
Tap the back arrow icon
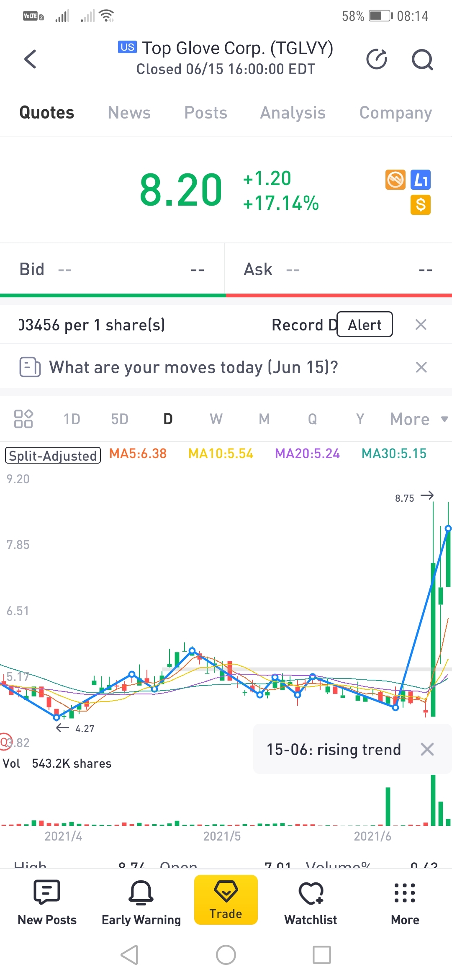pos(31,59)
